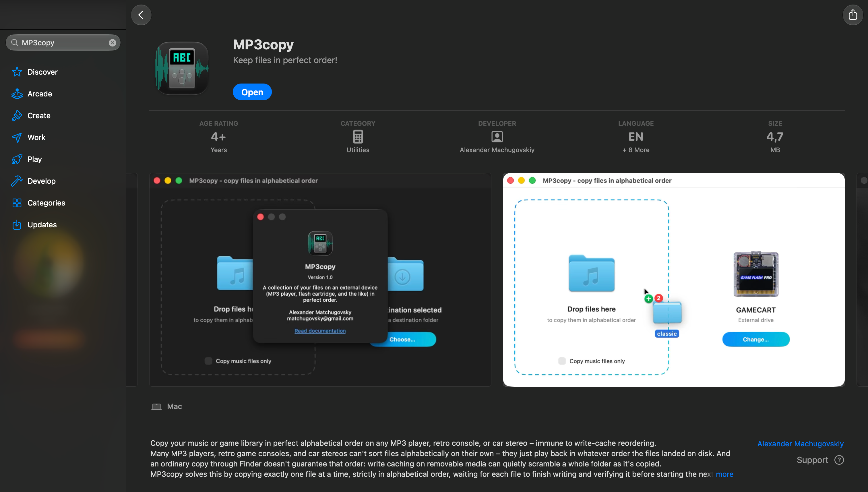Click the GAMECART cartridge image
This screenshot has width=868, height=492.
coord(756,274)
